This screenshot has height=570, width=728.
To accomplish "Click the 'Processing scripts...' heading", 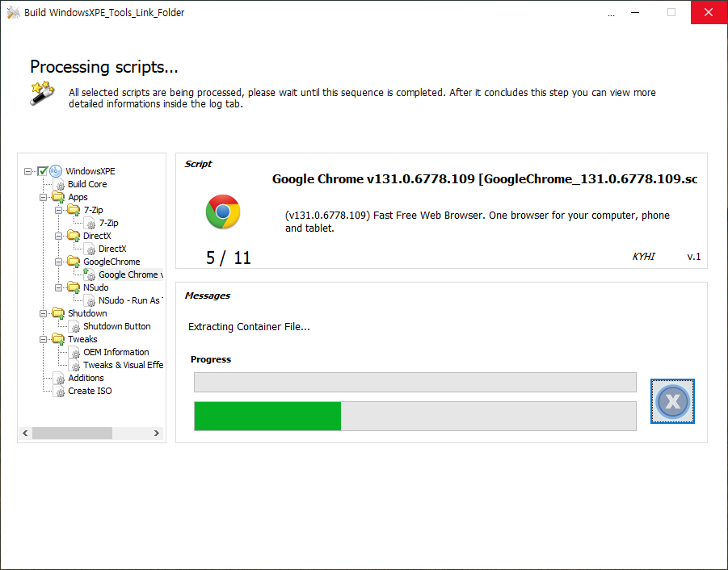I will coord(104,67).
